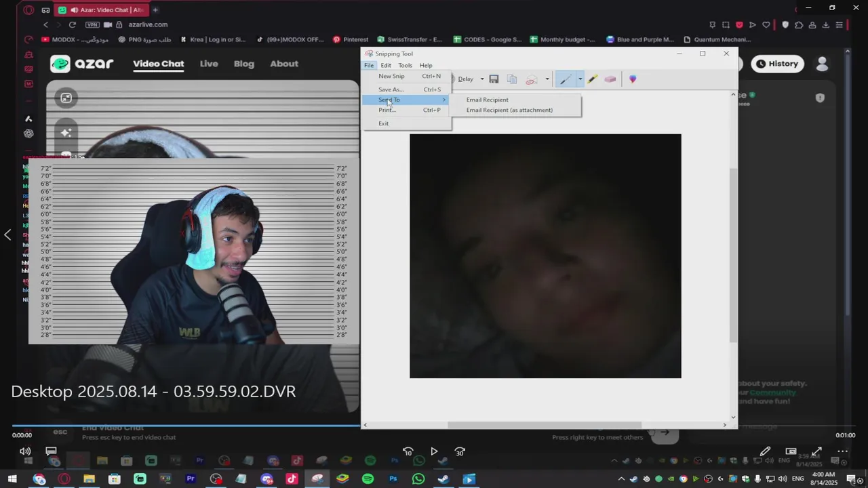Click the video progress bar
The width and height of the screenshot is (868, 488).
434,426
